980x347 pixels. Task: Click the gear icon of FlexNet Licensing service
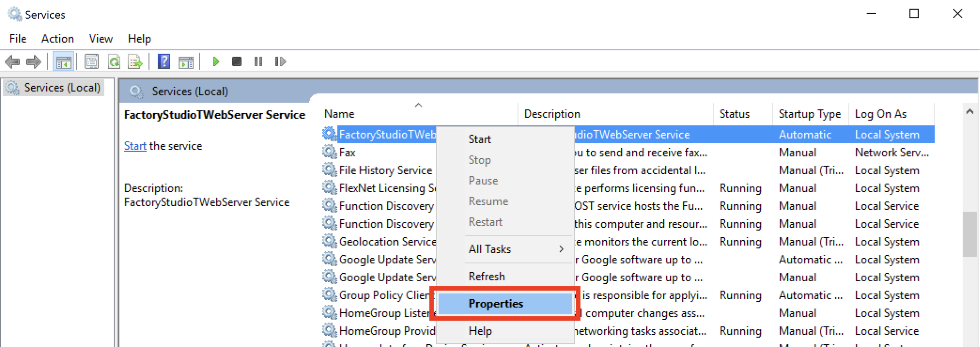tap(329, 187)
